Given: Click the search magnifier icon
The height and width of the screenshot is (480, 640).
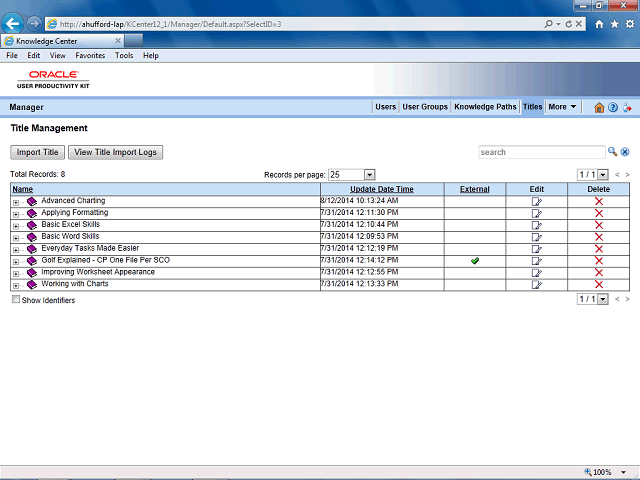Looking at the screenshot, I should click(612, 152).
